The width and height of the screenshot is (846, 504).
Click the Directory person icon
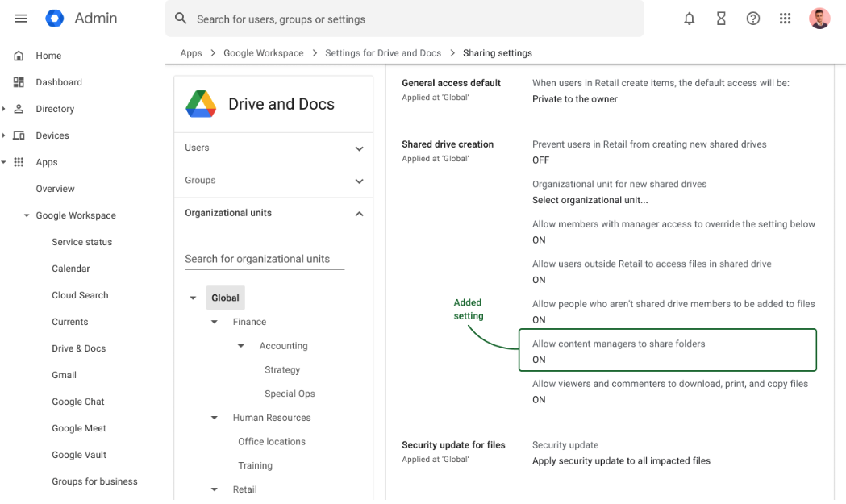click(x=19, y=109)
